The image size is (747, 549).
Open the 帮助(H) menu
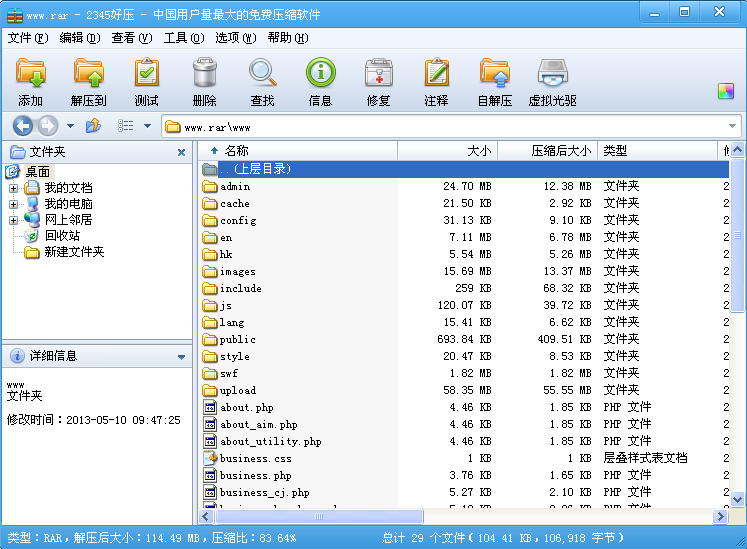click(x=288, y=38)
